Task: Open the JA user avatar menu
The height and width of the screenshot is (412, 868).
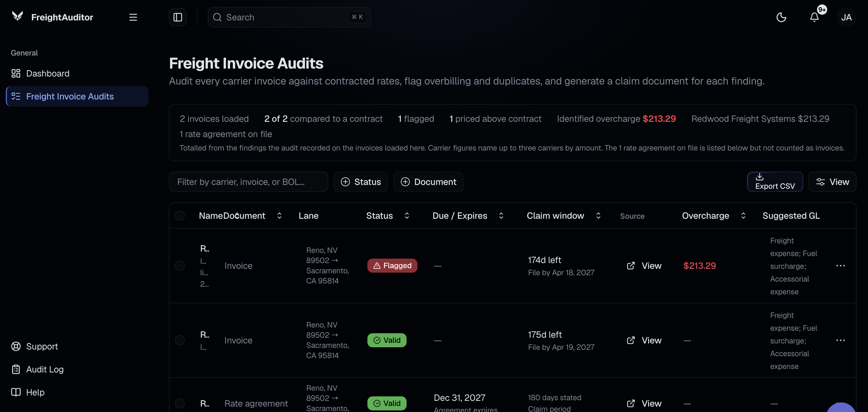Action: [x=846, y=17]
